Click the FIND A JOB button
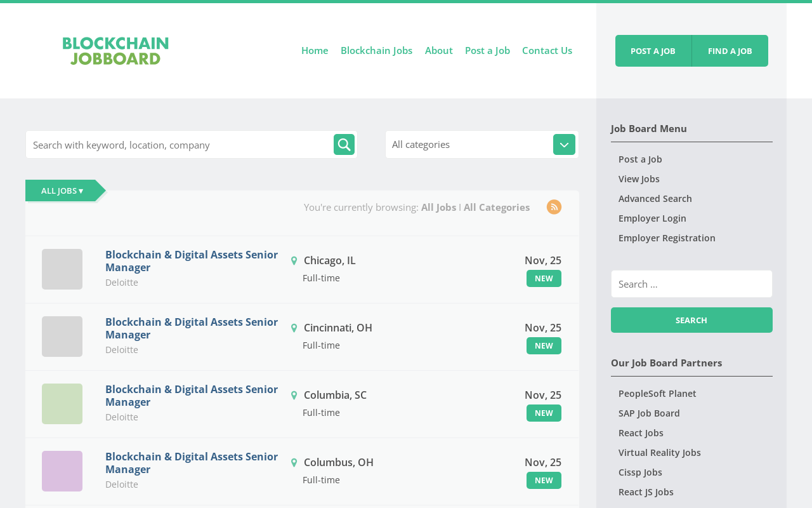Screen dimensions: 812x508 730,51
